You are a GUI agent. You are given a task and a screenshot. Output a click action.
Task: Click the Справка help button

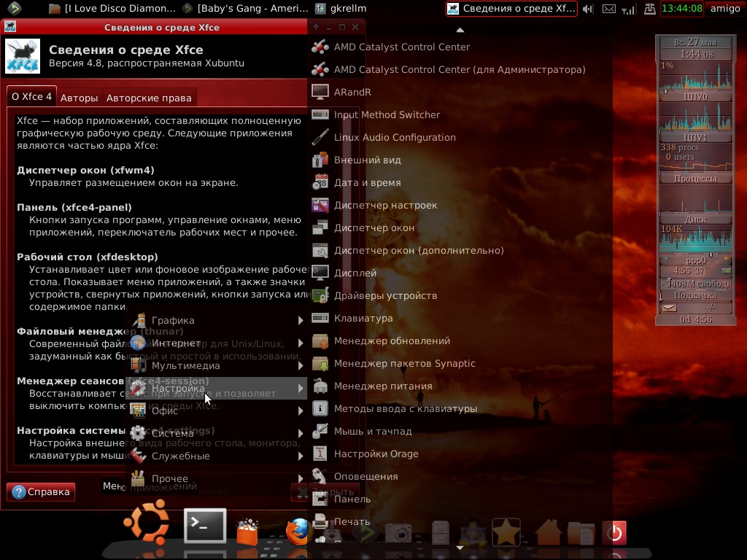point(41,492)
